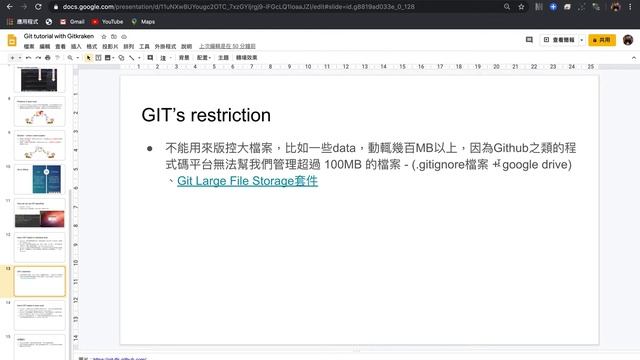640x360 pixels.
Task: Open the browser zoom/search icon
Action: [507, 7]
